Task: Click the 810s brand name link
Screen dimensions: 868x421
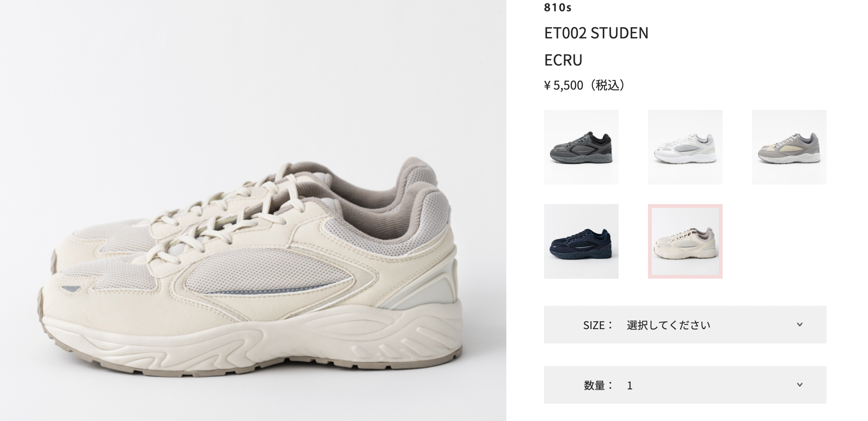Action: point(558,7)
